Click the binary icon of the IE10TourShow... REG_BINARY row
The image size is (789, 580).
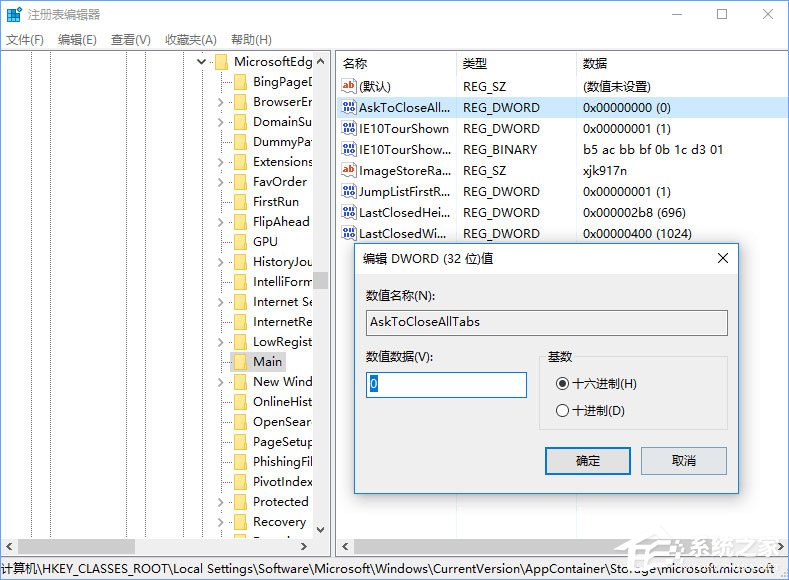click(x=349, y=149)
